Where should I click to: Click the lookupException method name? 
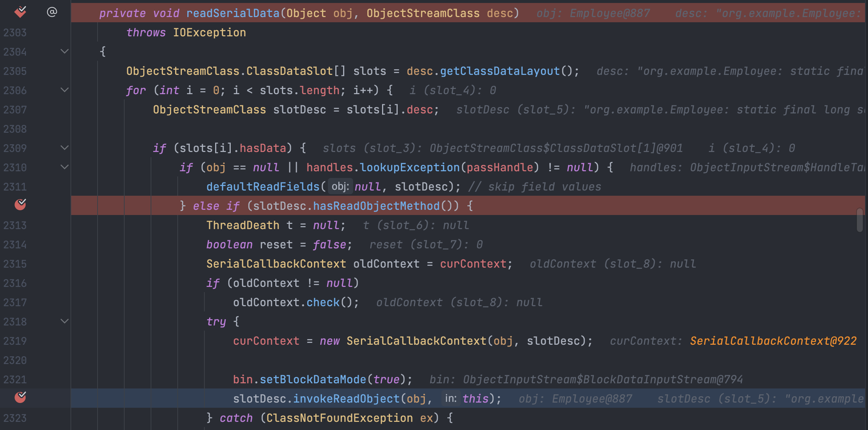(410, 168)
